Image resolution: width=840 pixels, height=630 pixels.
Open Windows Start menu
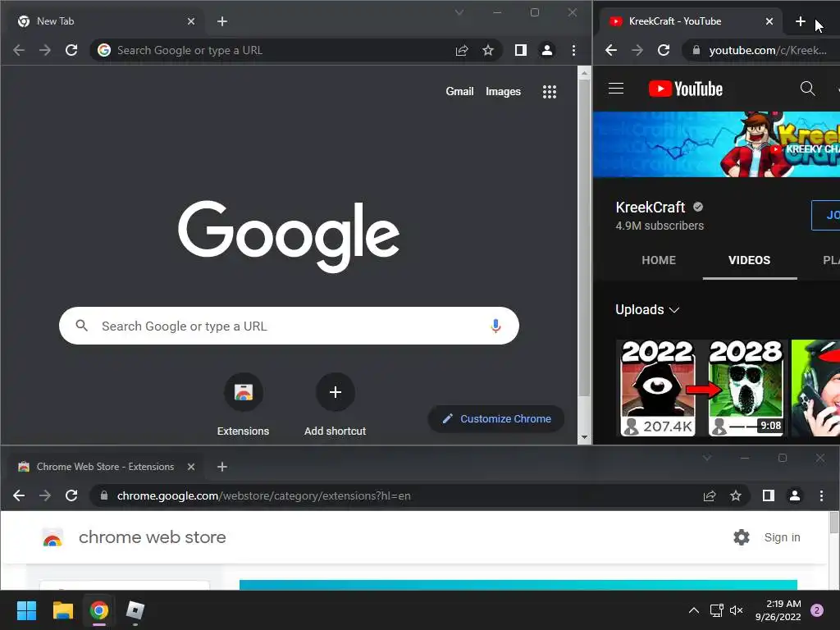pyautogui.click(x=26, y=610)
